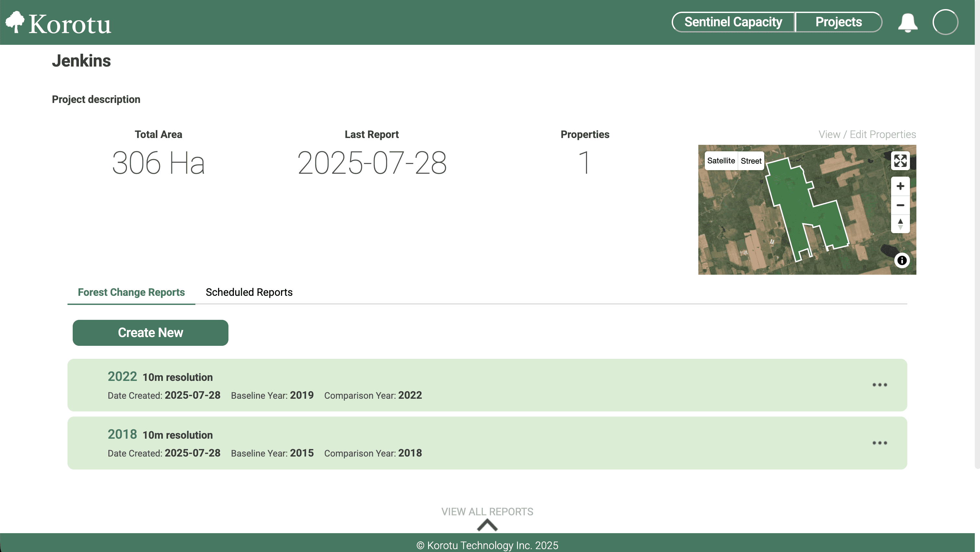Click the Last Report date 2025-07-28
This screenshot has width=980, height=552.
372,163
